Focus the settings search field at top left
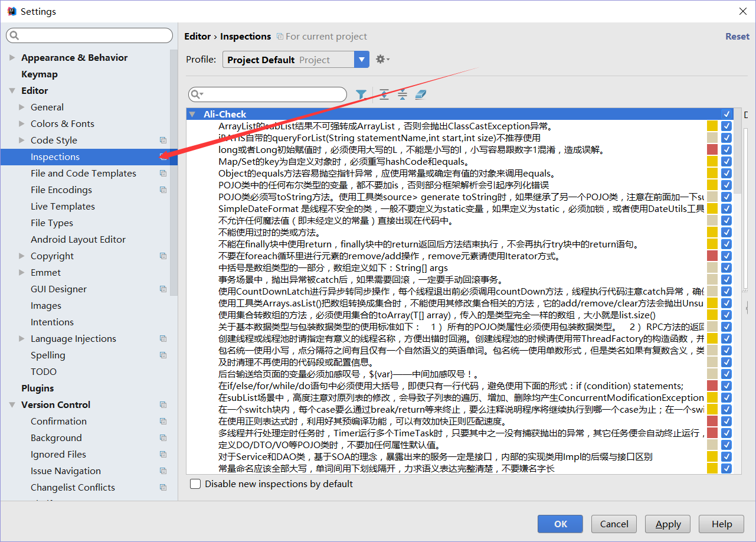Image resolution: width=756 pixels, height=542 pixels. (89, 37)
